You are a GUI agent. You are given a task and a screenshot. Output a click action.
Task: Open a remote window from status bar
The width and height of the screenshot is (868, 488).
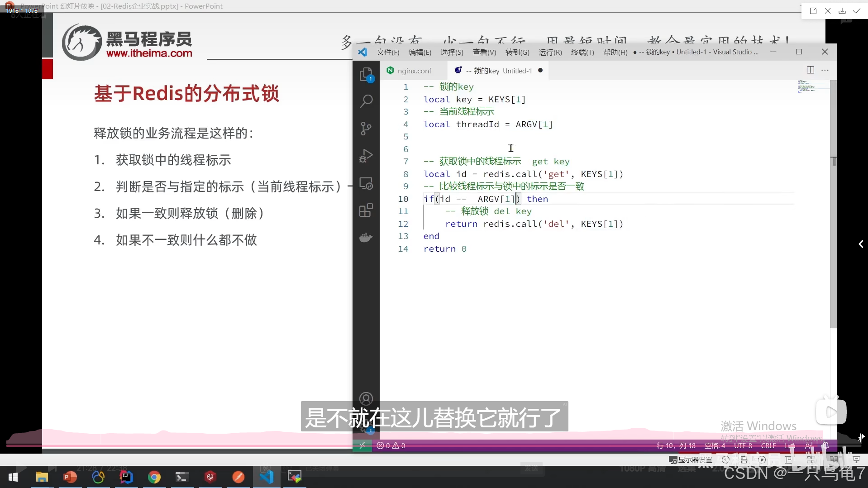362,445
